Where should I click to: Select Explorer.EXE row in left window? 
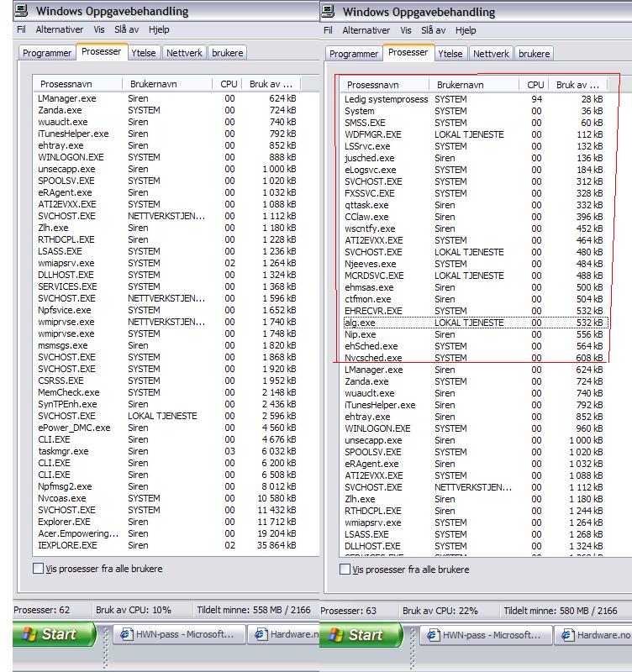[167, 522]
